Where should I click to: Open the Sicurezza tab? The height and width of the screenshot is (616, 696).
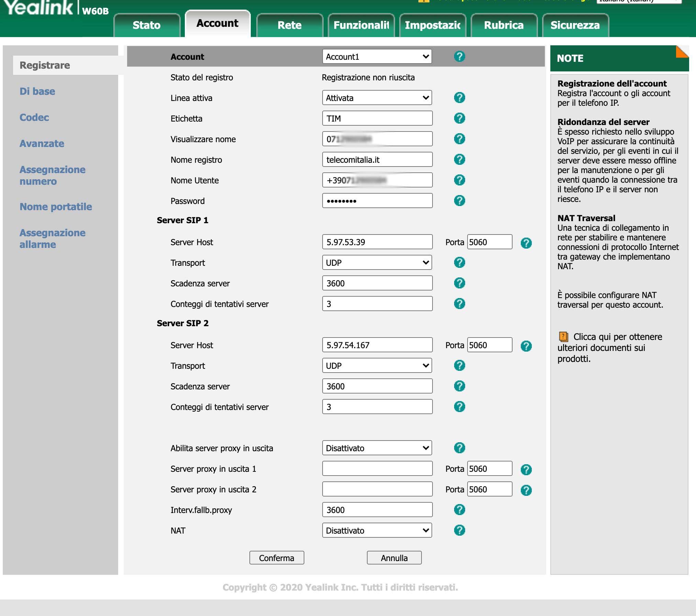tap(575, 25)
